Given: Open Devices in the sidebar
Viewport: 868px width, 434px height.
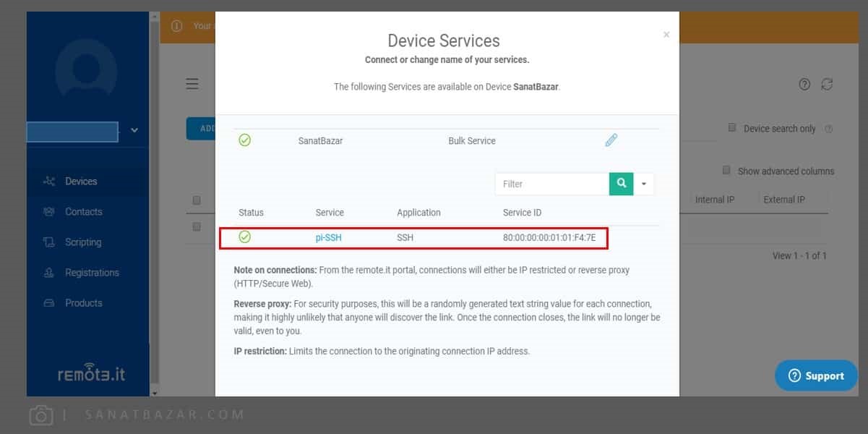Looking at the screenshot, I should pyautogui.click(x=81, y=182).
